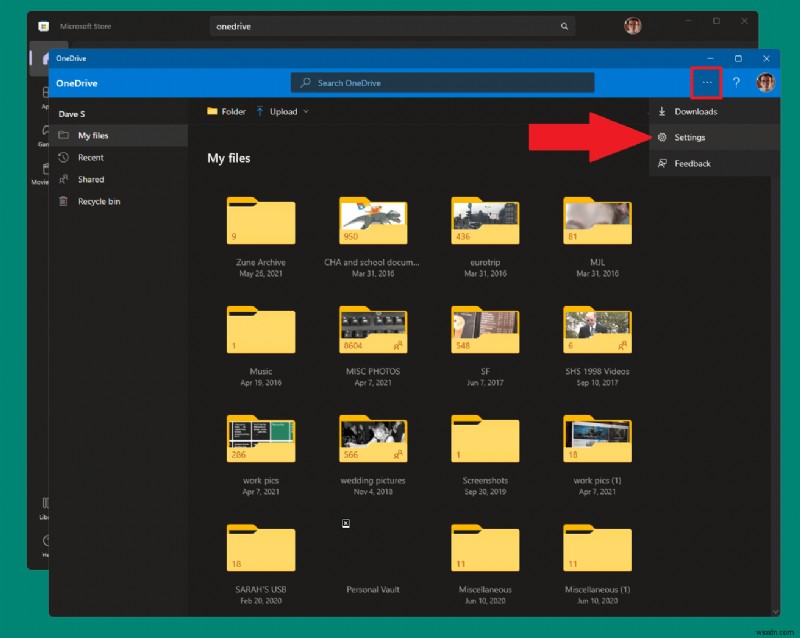Viewport: 800px width, 638px height.
Task: Create a new folder with the Folder button
Action: (x=225, y=111)
